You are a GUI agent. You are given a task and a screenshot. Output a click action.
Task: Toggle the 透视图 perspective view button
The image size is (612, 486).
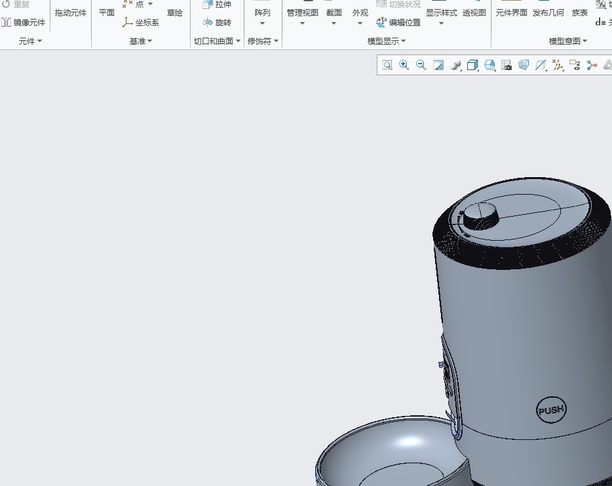(x=474, y=13)
